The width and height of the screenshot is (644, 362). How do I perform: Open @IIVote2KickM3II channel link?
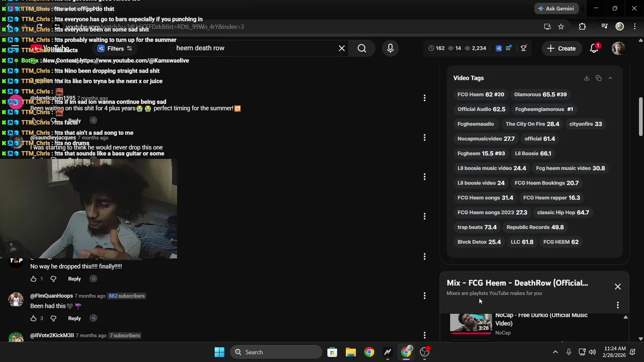click(x=52, y=335)
